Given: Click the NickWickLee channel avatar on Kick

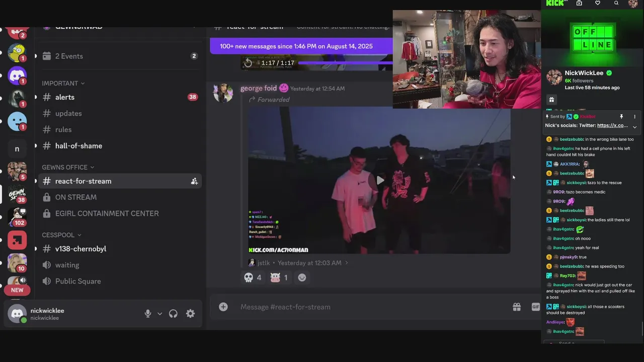Looking at the screenshot, I should tap(554, 77).
